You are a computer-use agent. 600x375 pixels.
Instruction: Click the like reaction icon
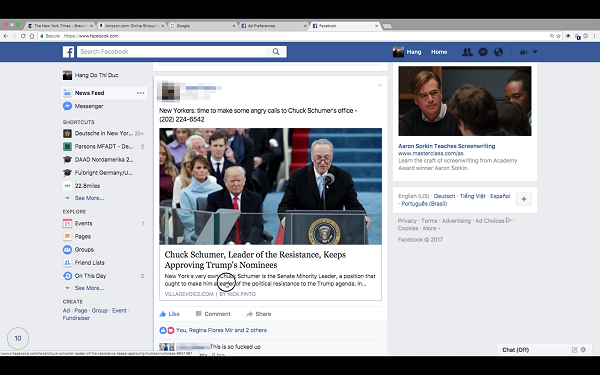(163, 330)
